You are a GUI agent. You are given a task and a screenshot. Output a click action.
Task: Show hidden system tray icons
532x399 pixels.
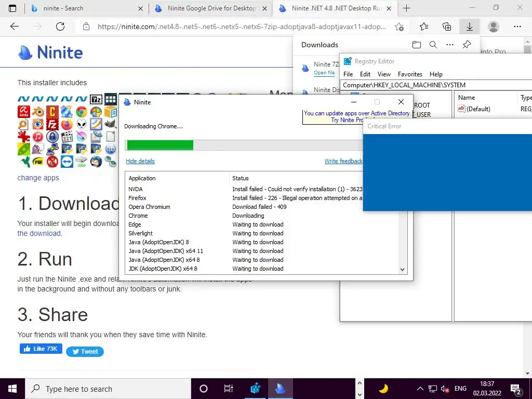pos(420,389)
